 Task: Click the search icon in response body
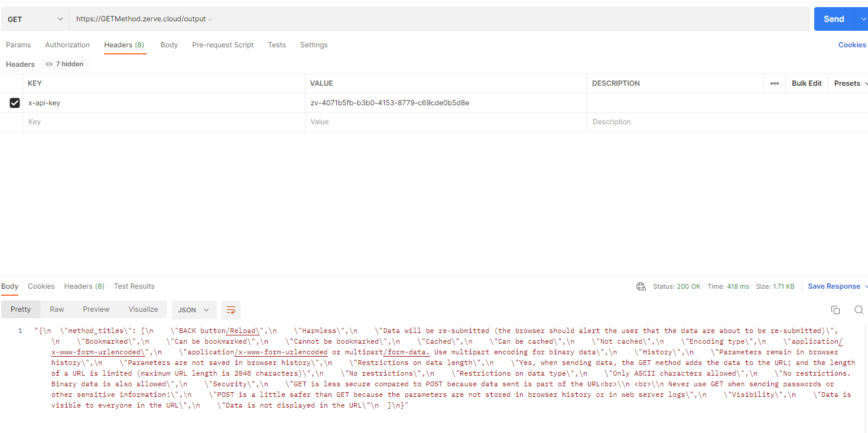click(859, 310)
